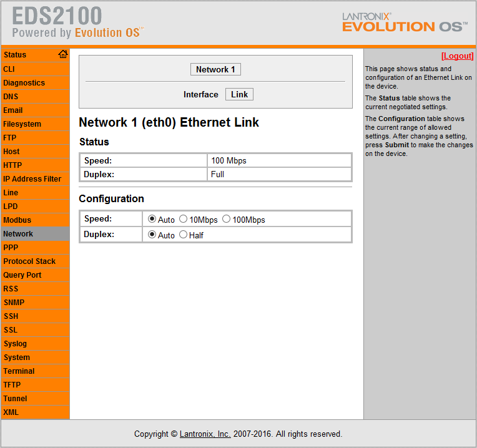The height and width of the screenshot is (448, 477).
Task: Open the Filesystem page
Action: 36,124
